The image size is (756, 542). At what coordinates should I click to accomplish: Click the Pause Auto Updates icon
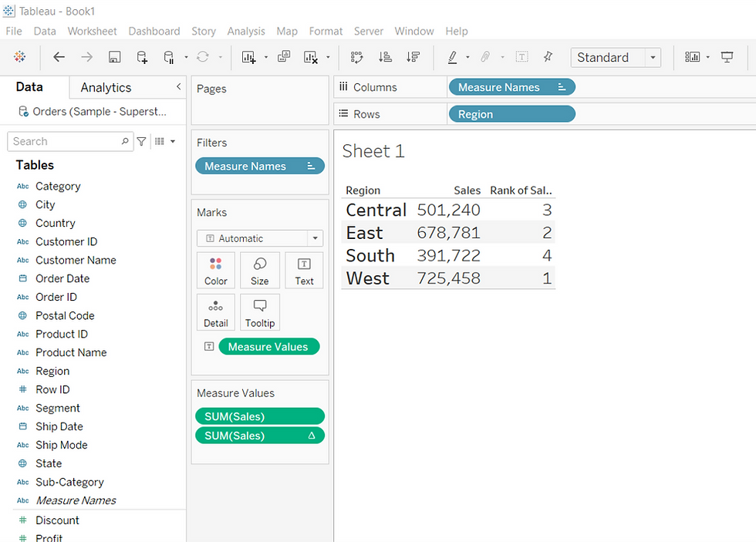click(168, 57)
